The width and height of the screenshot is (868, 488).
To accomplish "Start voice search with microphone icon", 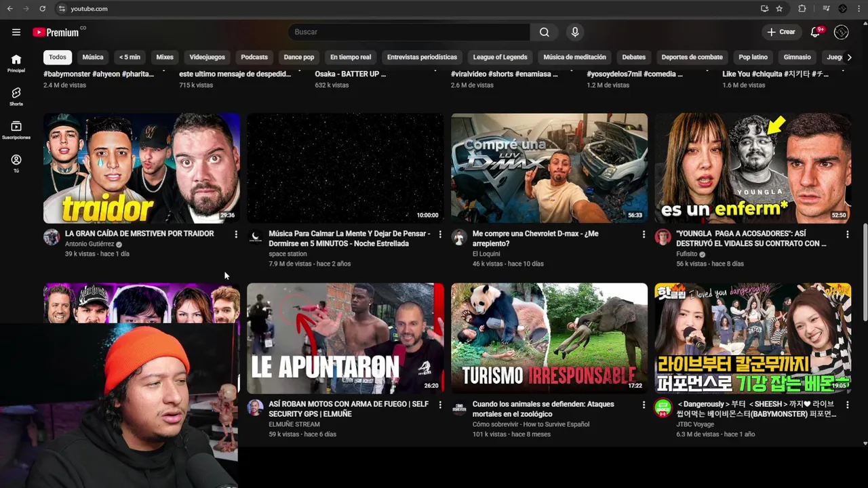I will pos(575,32).
